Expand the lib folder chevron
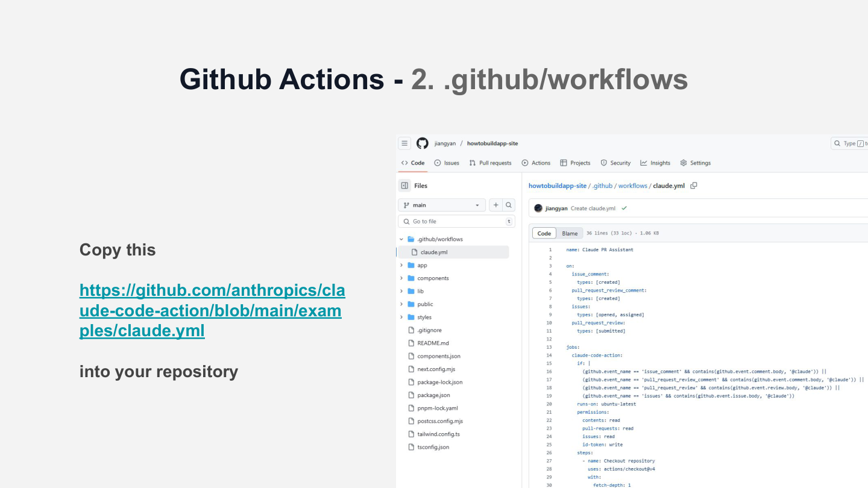868x488 pixels. pyautogui.click(x=401, y=291)
